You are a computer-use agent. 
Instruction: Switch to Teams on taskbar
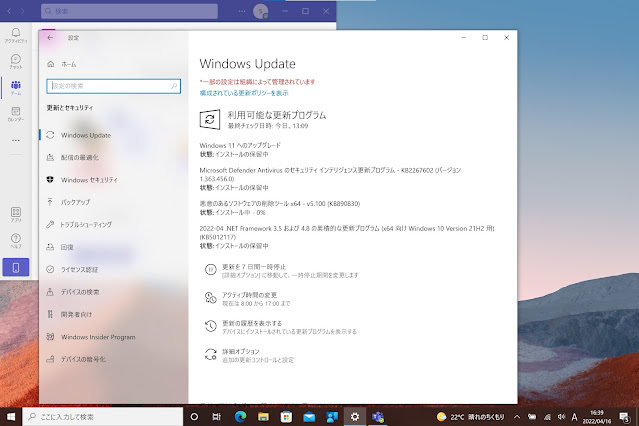point(378,417)
